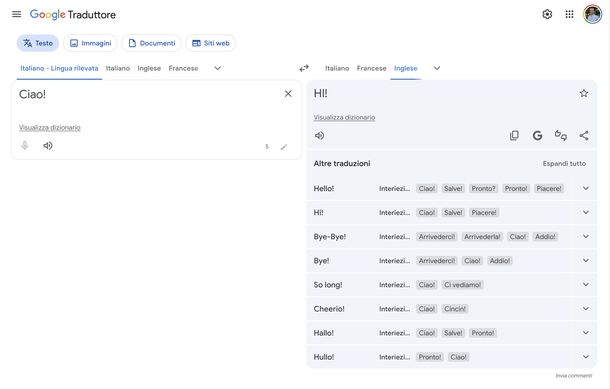610x389 pixels.
Task: Open the Google account avatar
Action: (592, 14)
